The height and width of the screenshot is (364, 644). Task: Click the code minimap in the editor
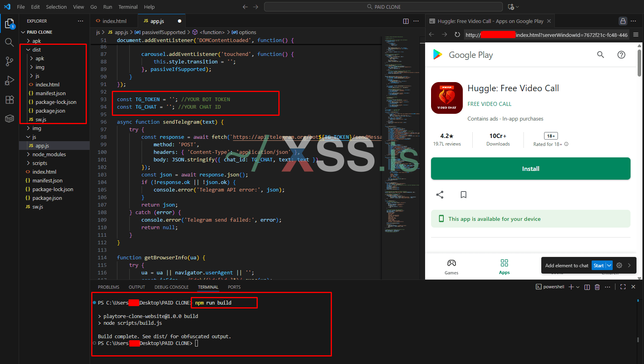click(402, 135)
